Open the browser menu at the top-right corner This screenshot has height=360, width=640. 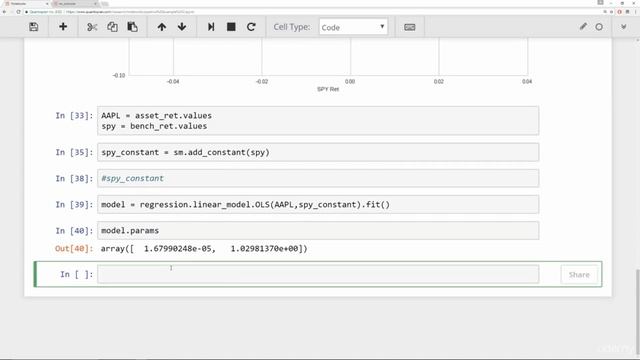[x=635, y=12]
